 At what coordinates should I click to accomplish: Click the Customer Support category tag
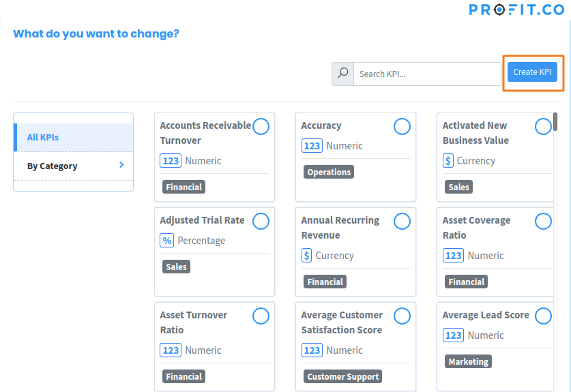tap(342, 376)
